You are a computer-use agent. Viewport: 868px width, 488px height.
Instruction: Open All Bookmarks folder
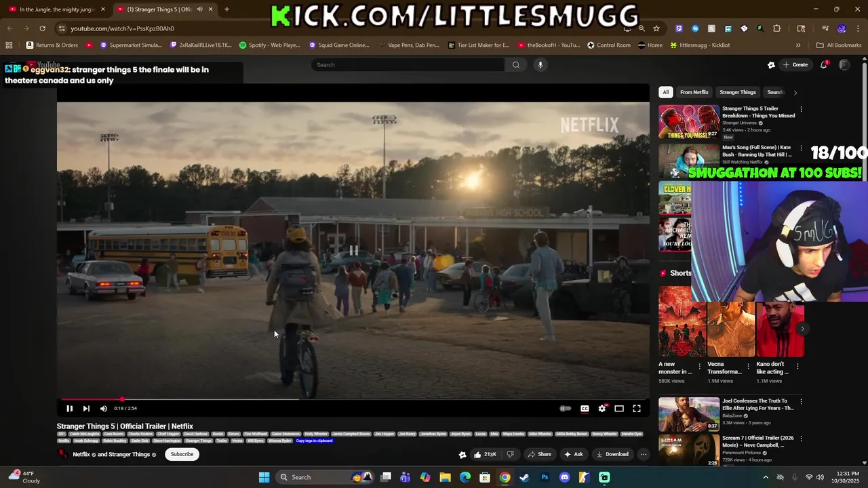click(839, 45)
